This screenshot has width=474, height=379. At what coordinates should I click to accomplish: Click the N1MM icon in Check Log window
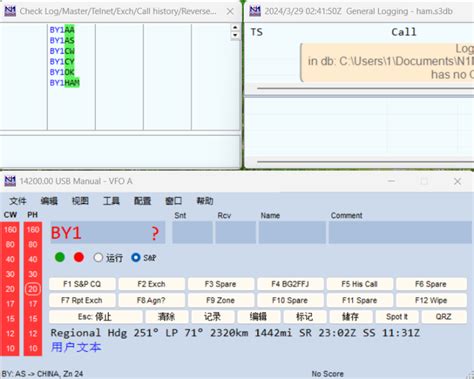coord(10,11)
